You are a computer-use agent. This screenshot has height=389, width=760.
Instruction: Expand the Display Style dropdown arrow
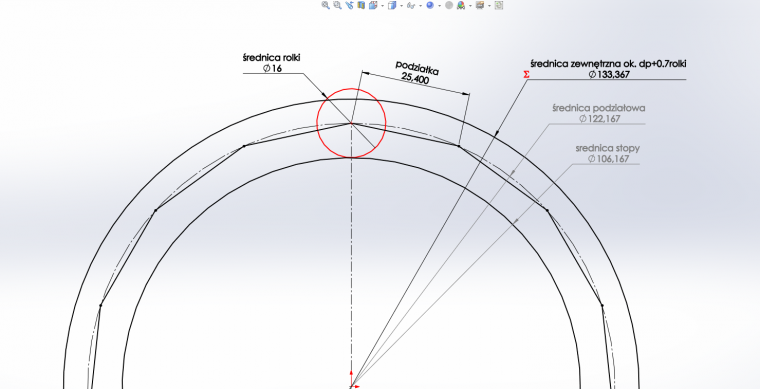click(x=401, y=6)
